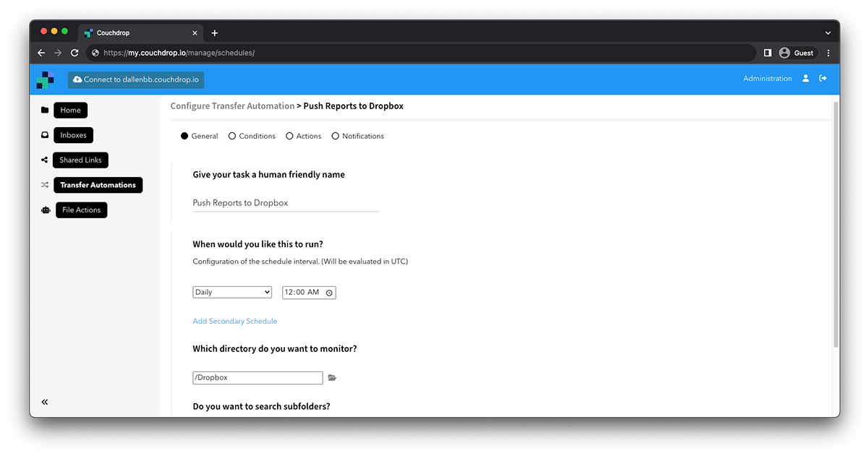Viewport: 868px width, 456px height.
Task: Open Inboxes via its inbox icon
Action: click(45, 134)
